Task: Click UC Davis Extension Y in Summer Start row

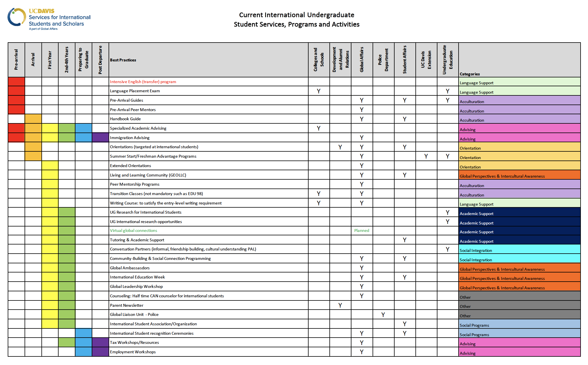Action: (x=426, y=156)
